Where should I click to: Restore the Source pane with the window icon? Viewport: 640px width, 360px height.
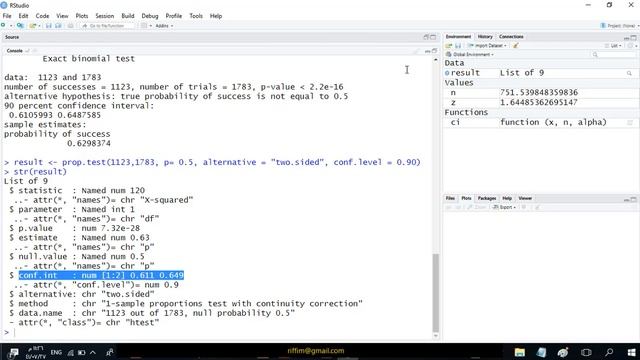[x=426, y=37]
